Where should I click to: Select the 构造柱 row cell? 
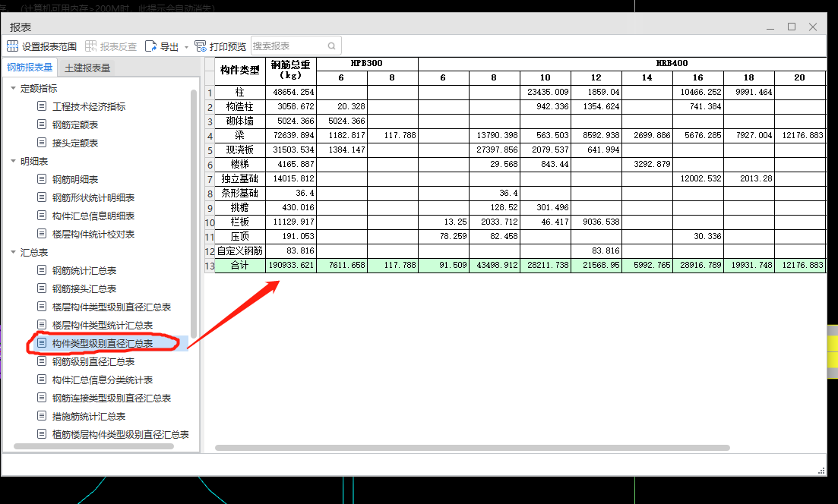pyautogui.click(x=240, y=106)
